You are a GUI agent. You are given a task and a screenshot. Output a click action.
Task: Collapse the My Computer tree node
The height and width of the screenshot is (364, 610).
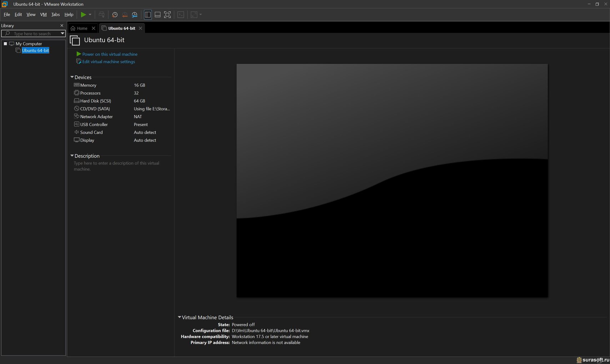pos(5,44)
